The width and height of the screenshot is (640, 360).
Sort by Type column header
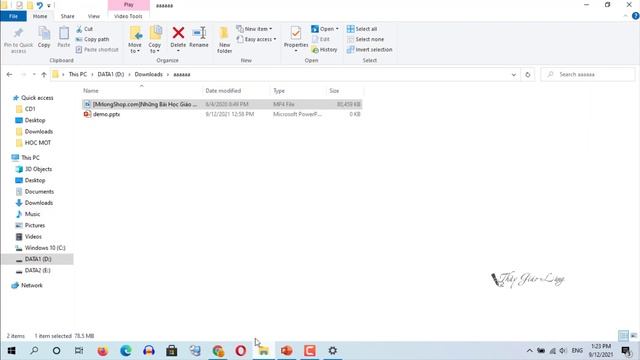coord(279,91)
